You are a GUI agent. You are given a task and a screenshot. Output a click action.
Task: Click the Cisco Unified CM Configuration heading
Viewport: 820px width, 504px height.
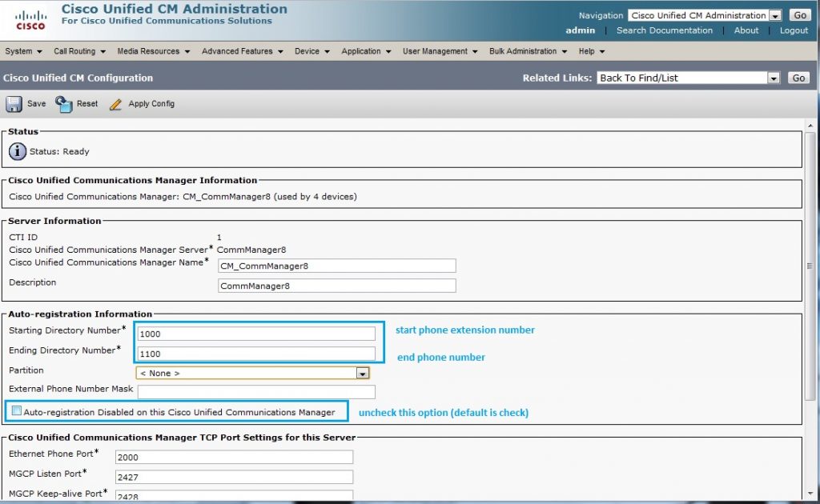[x=78, y=78]
